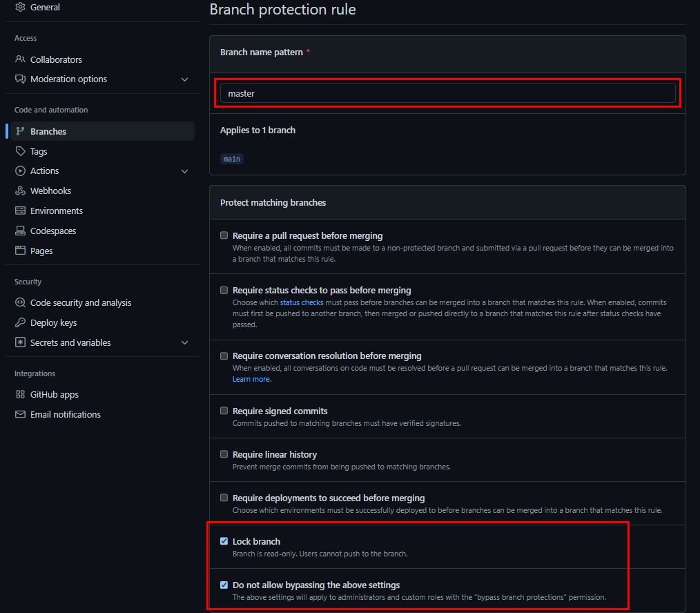The height and width of the screenshot is (613, 700).
Task: Open GitHub apps integrations page
Action: [55, 394]
